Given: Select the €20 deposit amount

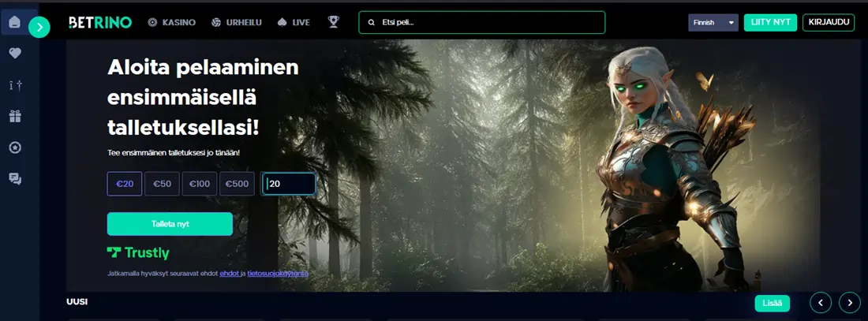Looking at the screenshot, I should click(x=125, y=184).
